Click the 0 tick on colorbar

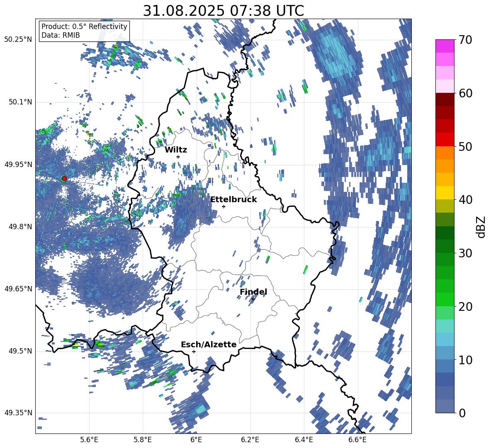[462, 413]
